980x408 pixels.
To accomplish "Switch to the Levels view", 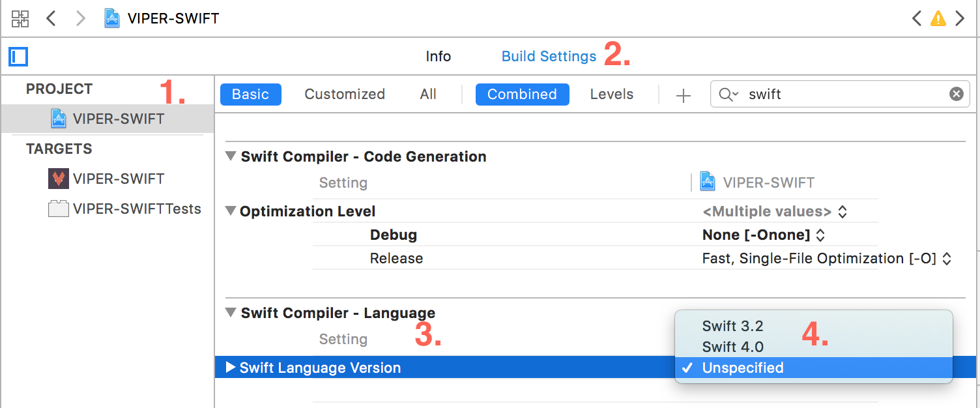I will click(x=612, y=95).
